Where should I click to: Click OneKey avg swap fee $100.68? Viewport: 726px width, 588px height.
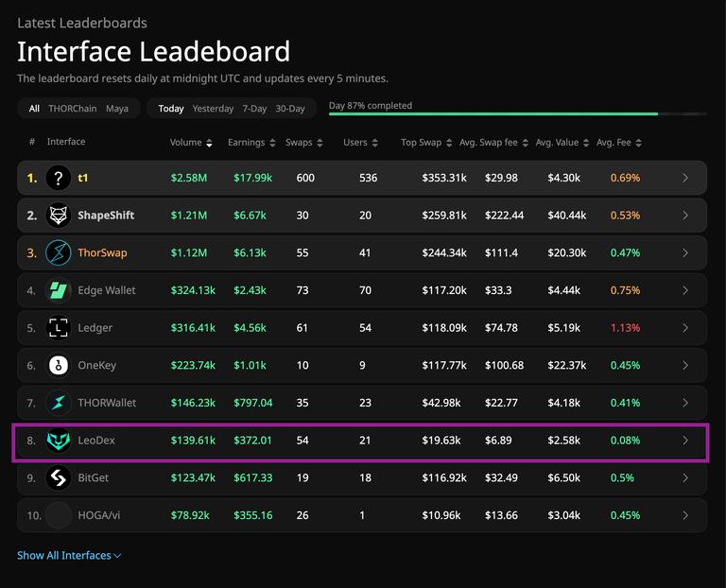(x=504, y=365)
